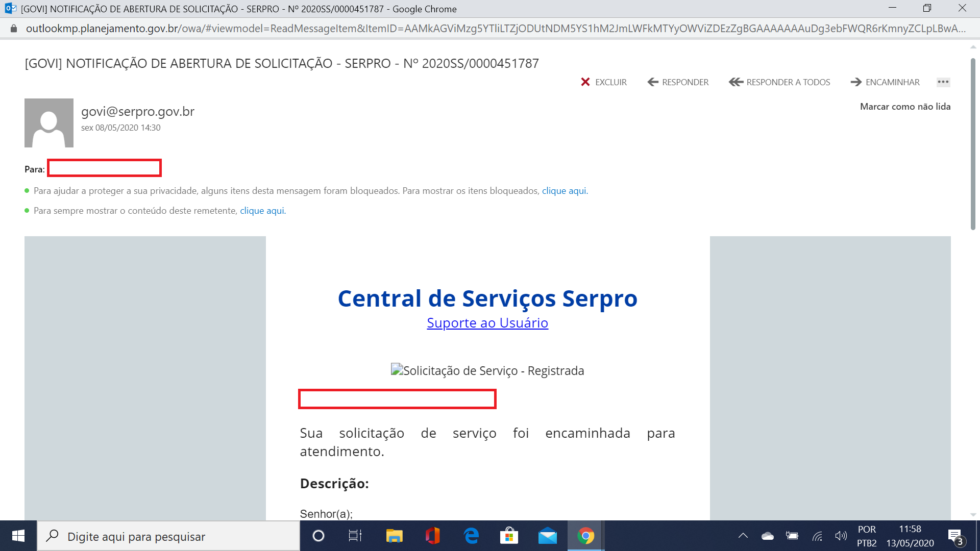This screenshot has height=551, width=980.
Task: Select the Encaminhar forward arrow icon
Action: point(855,82)
